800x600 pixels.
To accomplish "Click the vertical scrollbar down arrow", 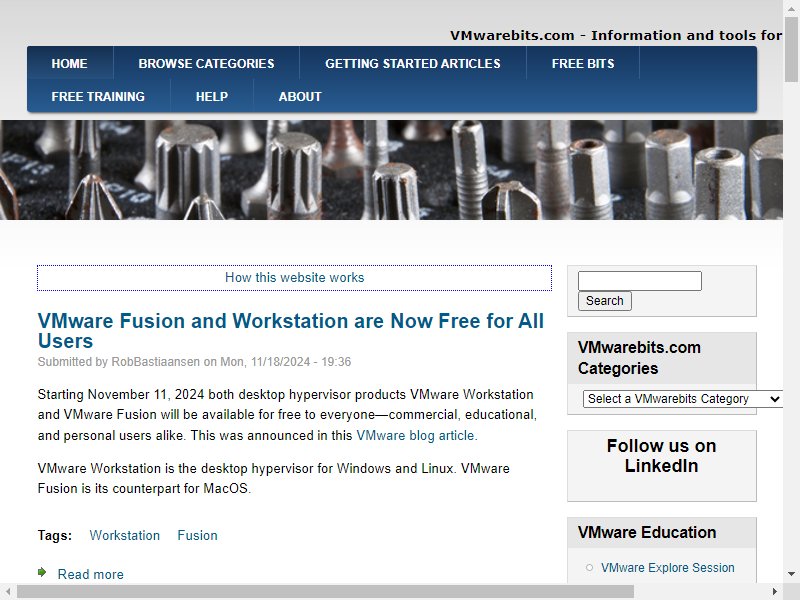I will pos(791,573).
